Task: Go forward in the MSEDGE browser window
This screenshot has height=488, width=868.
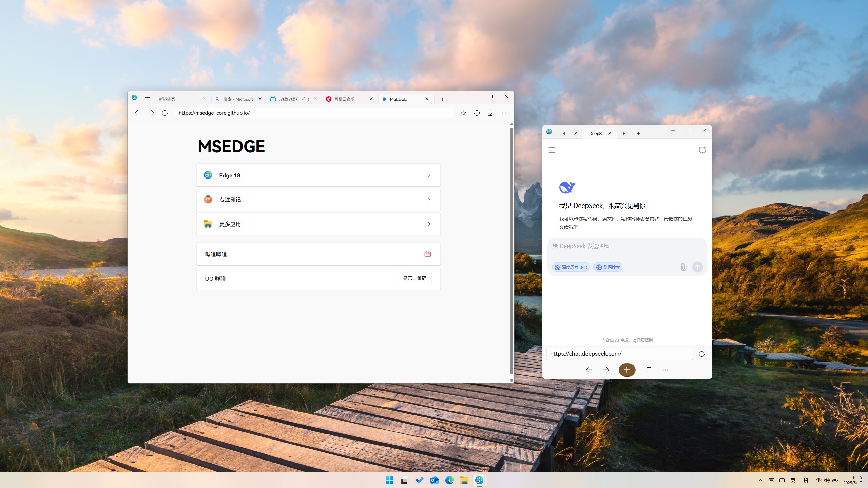Action: (151, 113)
